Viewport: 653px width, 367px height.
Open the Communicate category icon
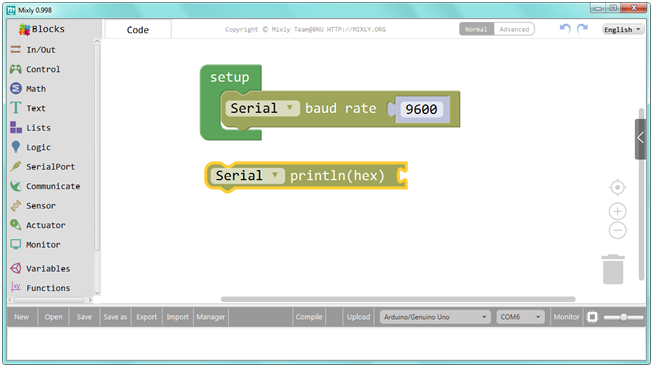[15, 186]
